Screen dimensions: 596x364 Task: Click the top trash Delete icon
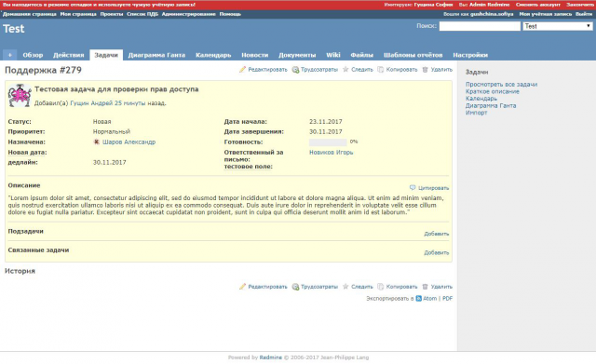click(425, 70)
